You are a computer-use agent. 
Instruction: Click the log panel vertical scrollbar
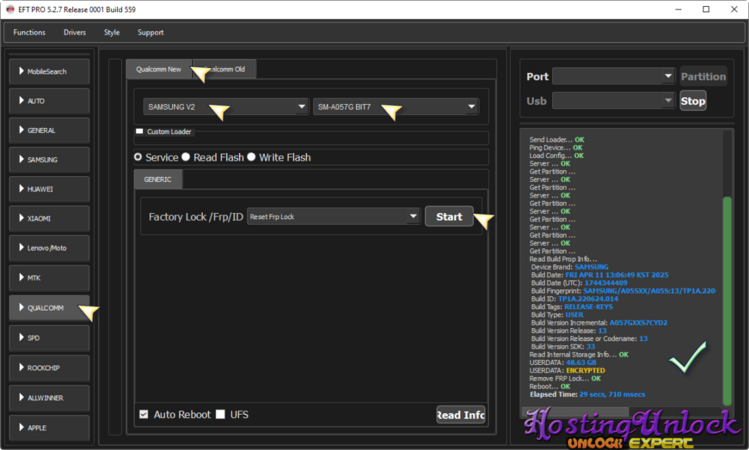tap(727, 300)
